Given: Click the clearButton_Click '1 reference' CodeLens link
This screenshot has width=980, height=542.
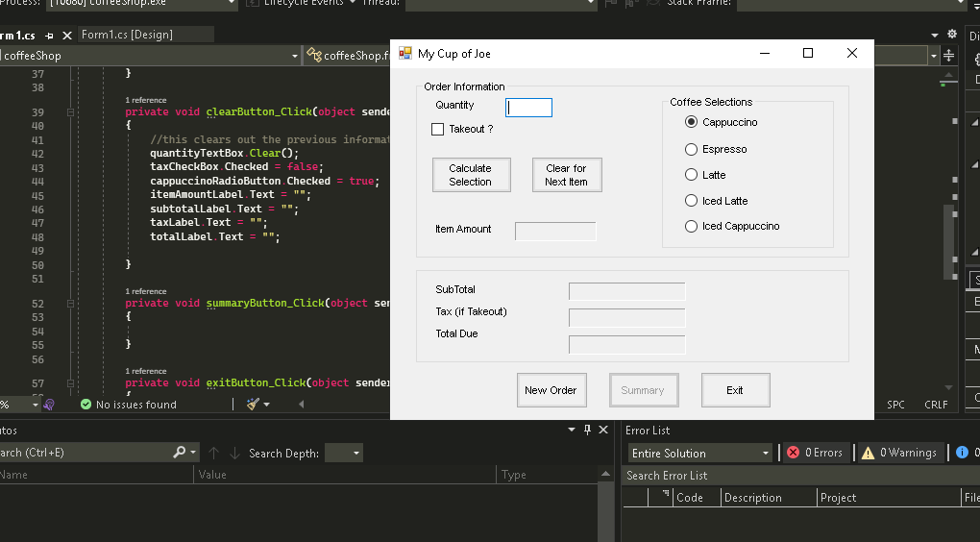Looking at the screenshot, I should click(146, 100).
